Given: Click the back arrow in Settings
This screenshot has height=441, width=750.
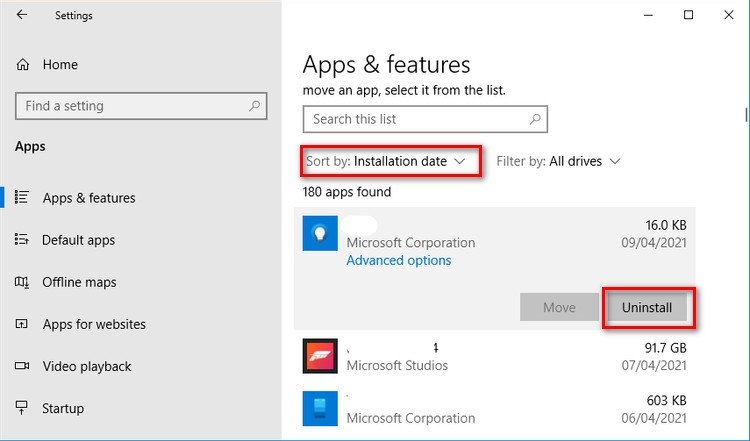Looking at the screenshot, I should tap(22, 15).
